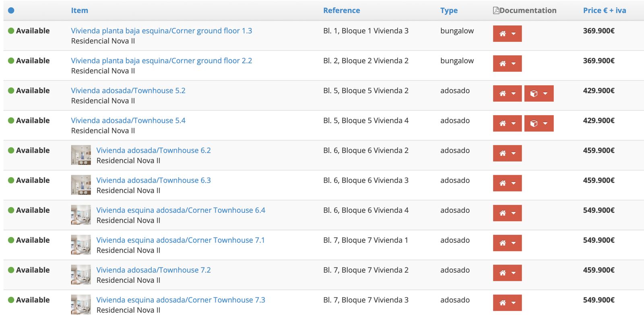The width and height of the screenshot is (644, 315).
Task: Expand house dropdown arrow for Corner Townhouse 6.4
Action: 514,213
